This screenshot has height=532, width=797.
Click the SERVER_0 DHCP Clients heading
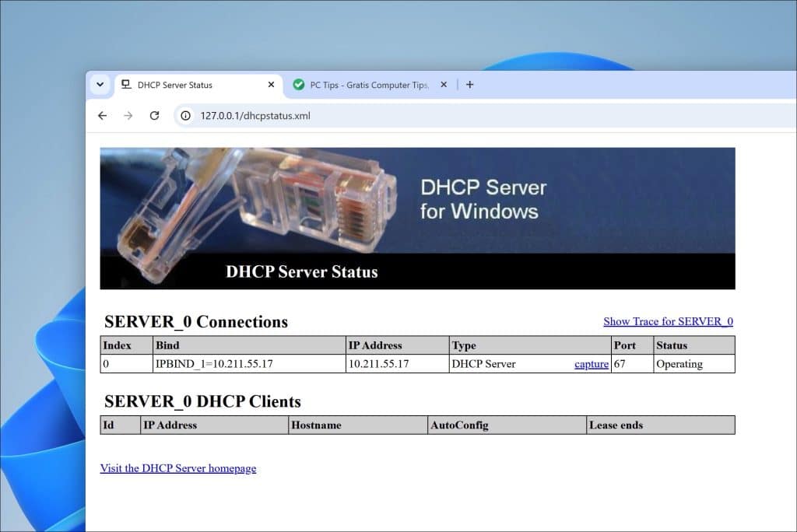tap(203, 401)
